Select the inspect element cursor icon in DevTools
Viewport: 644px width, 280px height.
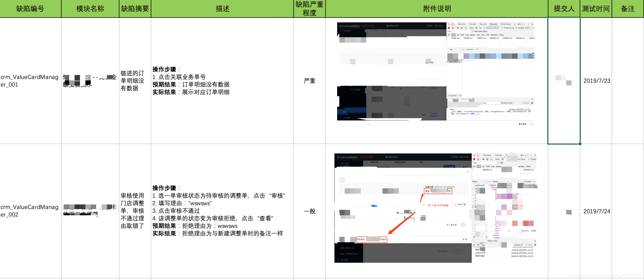click(x=449, y=24)
